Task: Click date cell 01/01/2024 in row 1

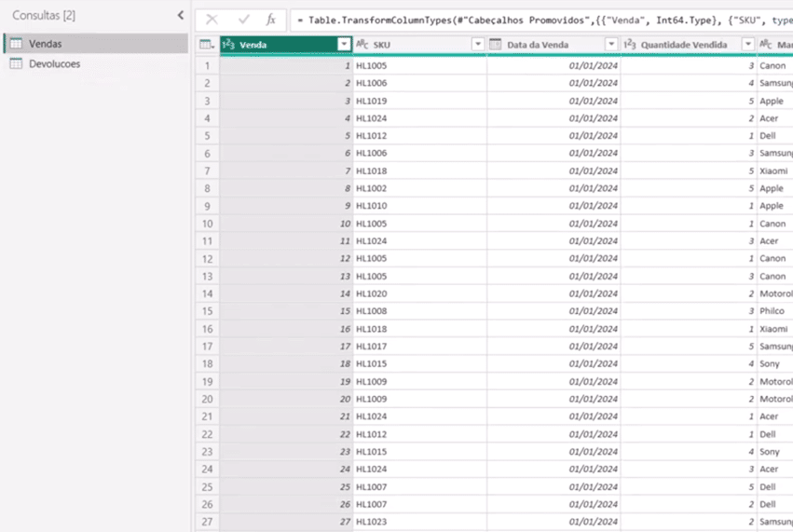Action: tap(554, 66)
